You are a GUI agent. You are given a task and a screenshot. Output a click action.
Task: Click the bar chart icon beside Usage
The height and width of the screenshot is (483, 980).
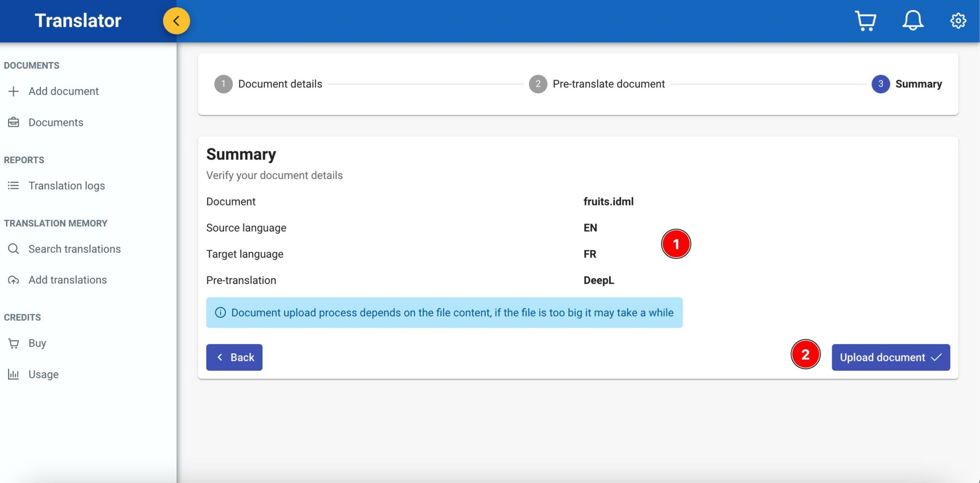click(13, 374)
